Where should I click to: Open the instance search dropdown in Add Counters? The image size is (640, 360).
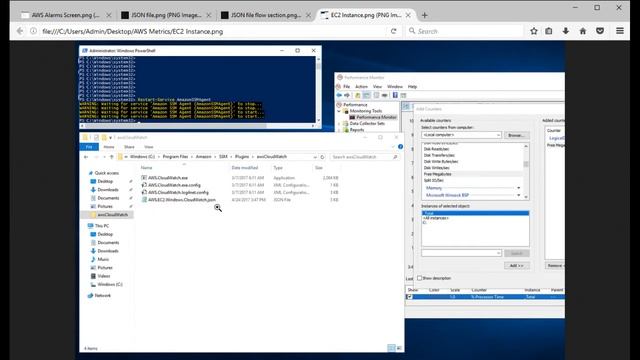click(498, 253)
